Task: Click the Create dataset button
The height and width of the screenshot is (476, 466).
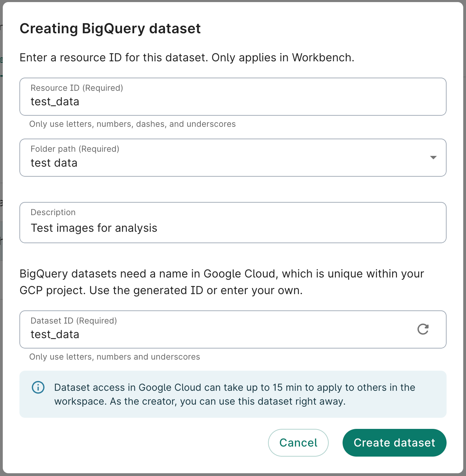Action: pos(395,443)
